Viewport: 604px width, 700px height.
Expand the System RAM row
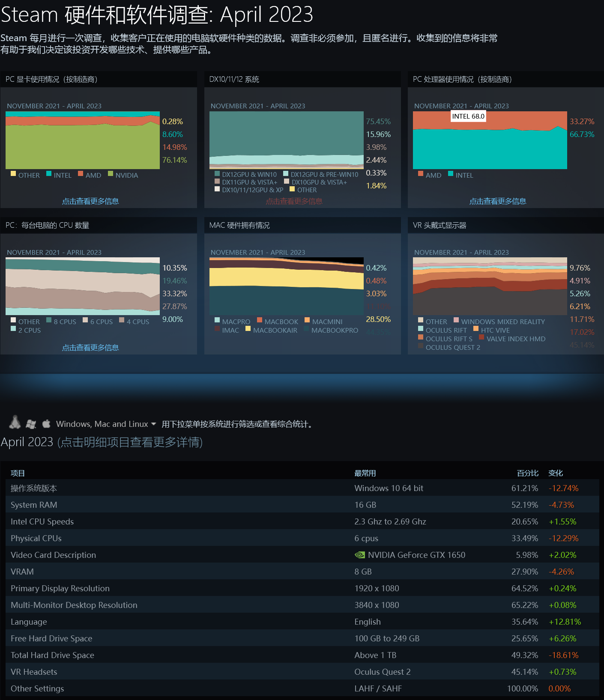click(x=34, y=505)
